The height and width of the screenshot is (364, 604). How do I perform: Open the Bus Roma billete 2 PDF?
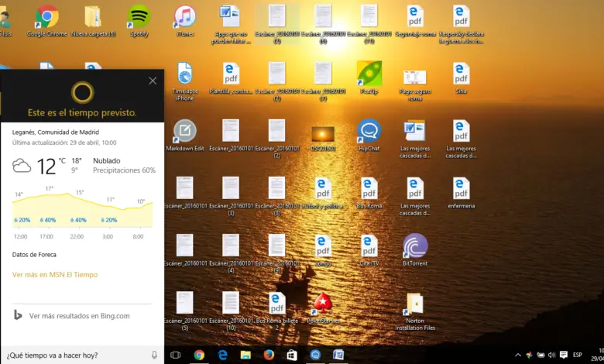(x=277, y=311)
